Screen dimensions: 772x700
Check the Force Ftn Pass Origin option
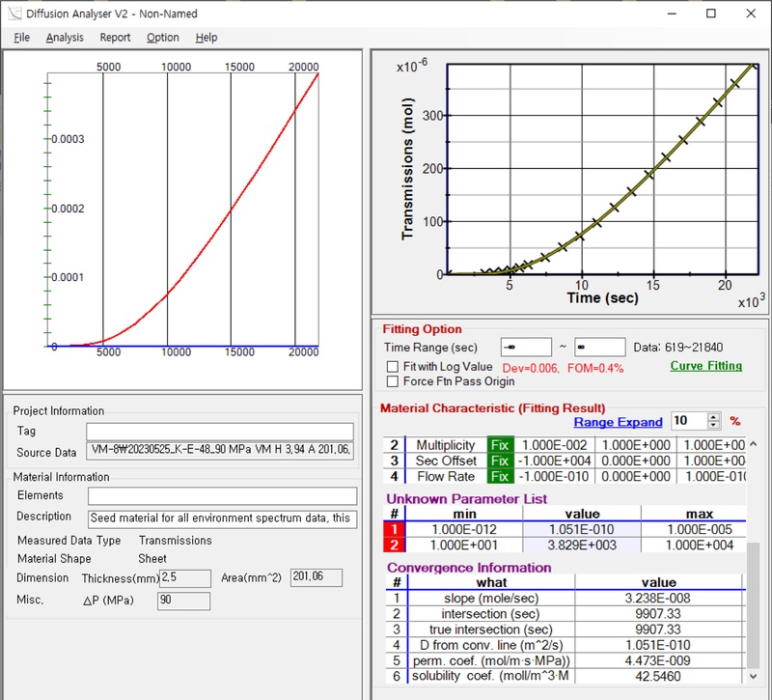[393, 381]
